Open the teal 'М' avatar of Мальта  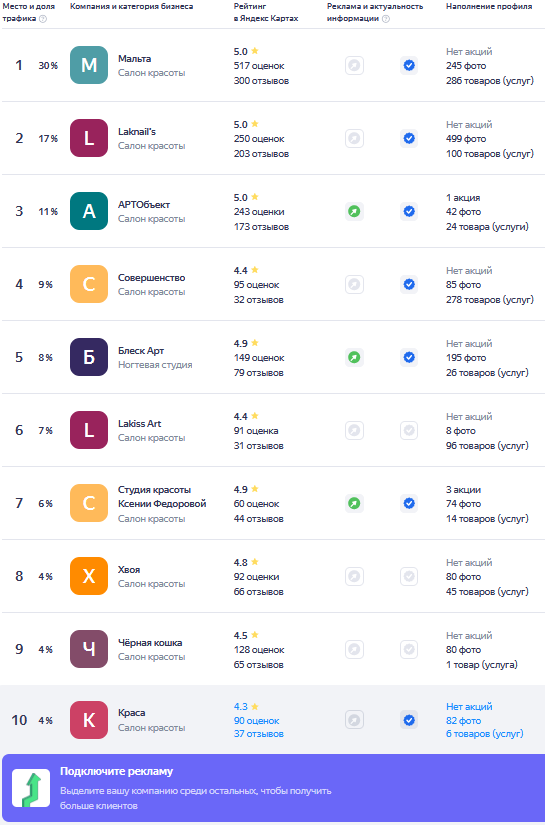tap(89, 65)
